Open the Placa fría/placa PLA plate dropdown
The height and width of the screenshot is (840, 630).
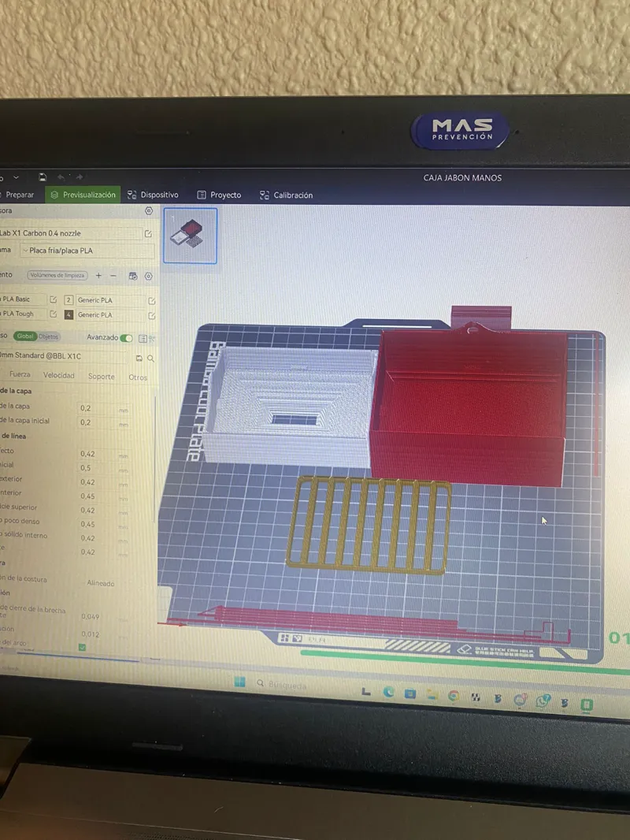point(87,251)
